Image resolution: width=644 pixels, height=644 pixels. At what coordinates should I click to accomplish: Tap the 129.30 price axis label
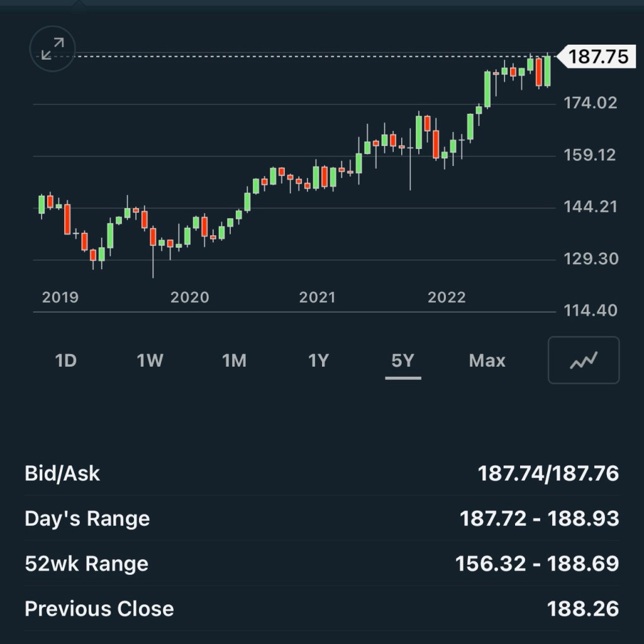tap(591, 258)
